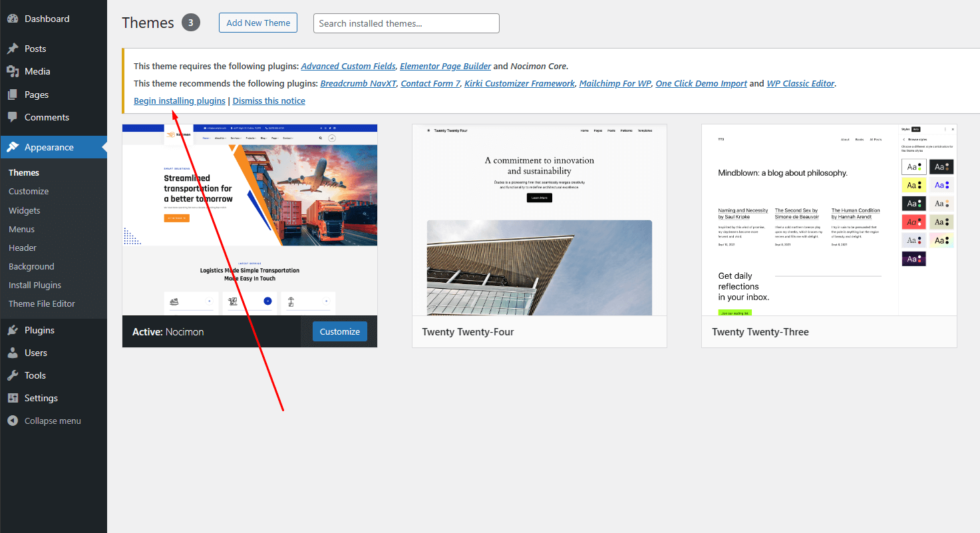Click the Users person icon
Image resolution: width=980 pixels, height=533 pixels.
[x=13, y=353]
